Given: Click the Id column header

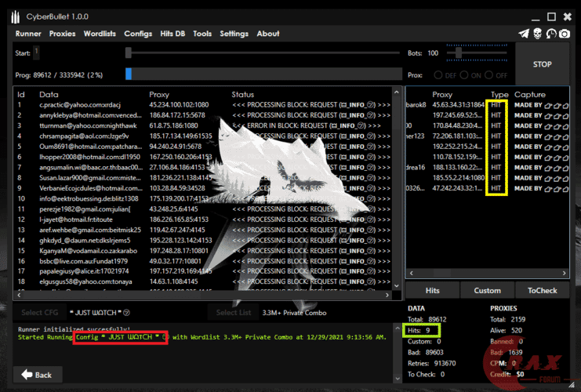Looking at the screenshot, I should pyautogui.click(x=20, y=95).
